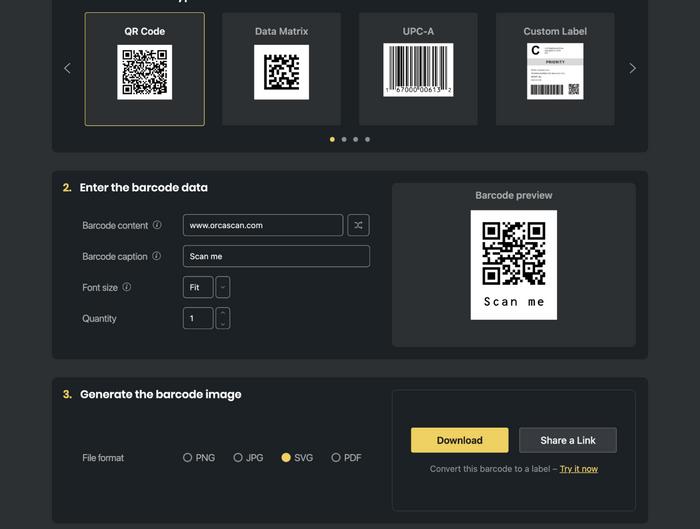Click the QR code barcode preview image

513,265
